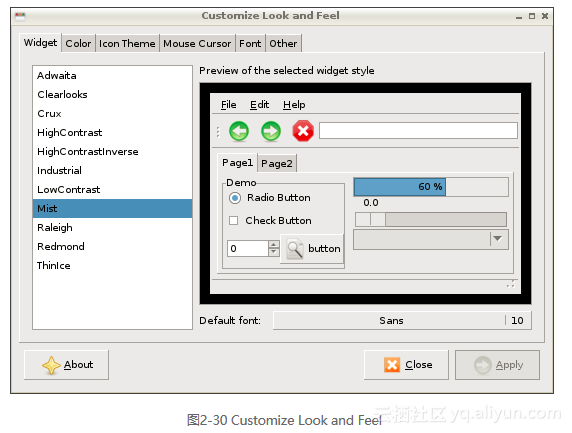Screen dimensions: 572x433
Task: Click the green back arrow icon in the preview
Action: click(x=239, y=131)
